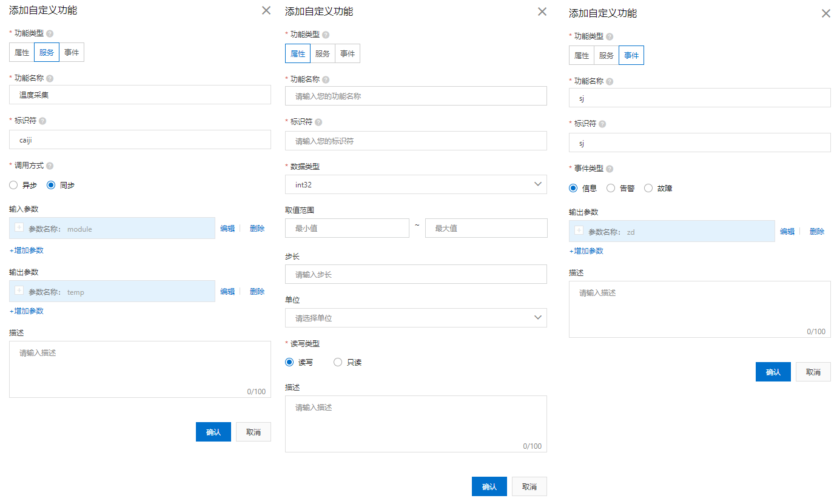Select the 告警 event type
Screen dimensions: 837x504
click(611, 189)
